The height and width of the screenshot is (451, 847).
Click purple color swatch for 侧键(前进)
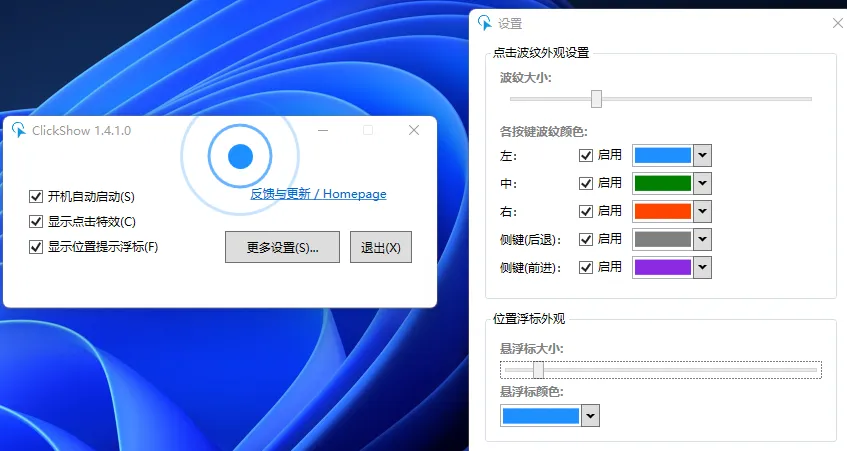663,267
